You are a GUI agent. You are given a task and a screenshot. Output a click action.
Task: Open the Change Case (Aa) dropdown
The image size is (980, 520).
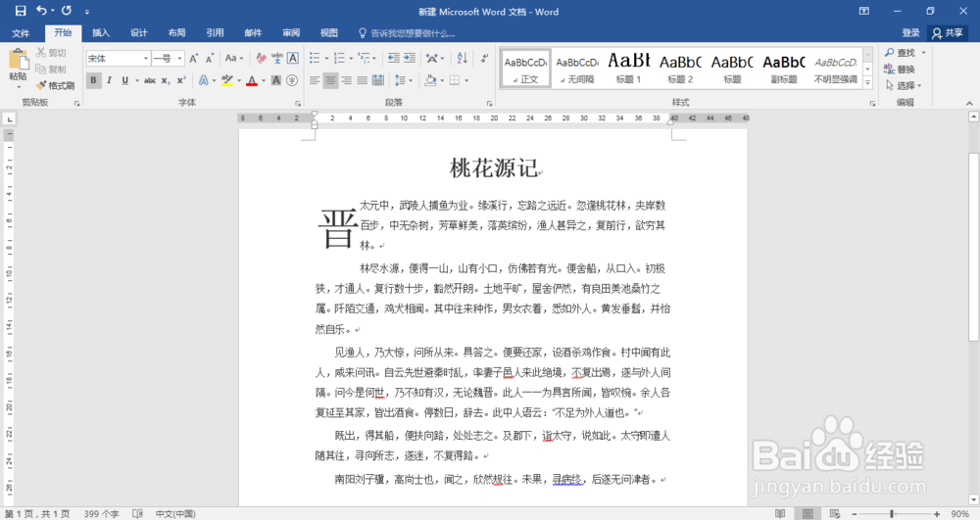(234, 58)
